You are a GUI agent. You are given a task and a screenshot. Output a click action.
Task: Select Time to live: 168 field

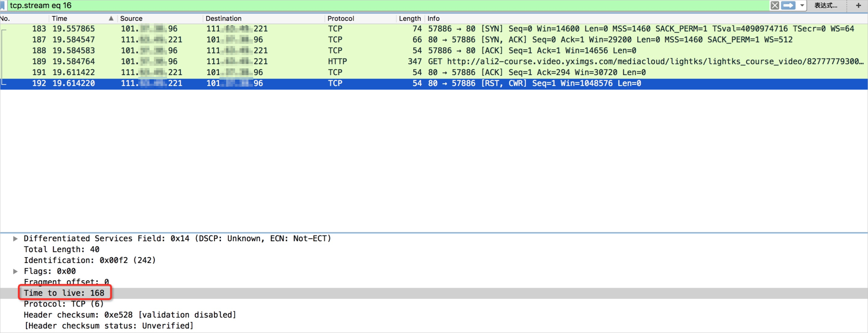pos(64,293)
